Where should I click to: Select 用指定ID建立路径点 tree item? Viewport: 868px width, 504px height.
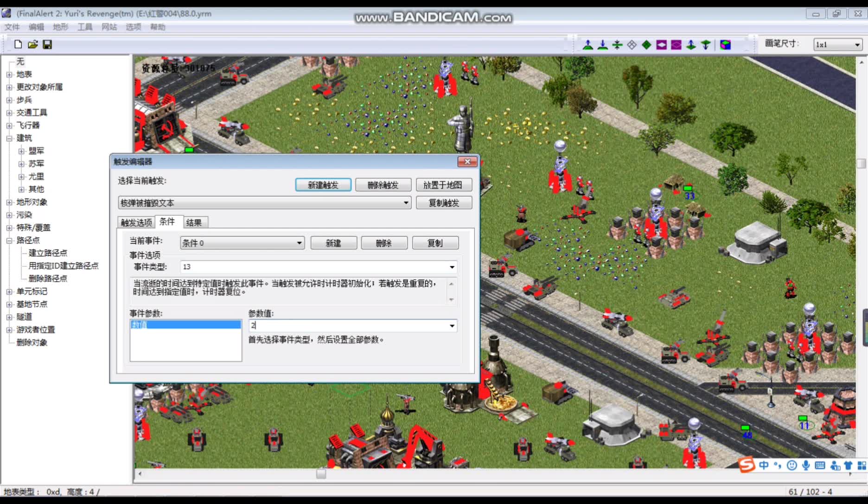tap(64, 266)
